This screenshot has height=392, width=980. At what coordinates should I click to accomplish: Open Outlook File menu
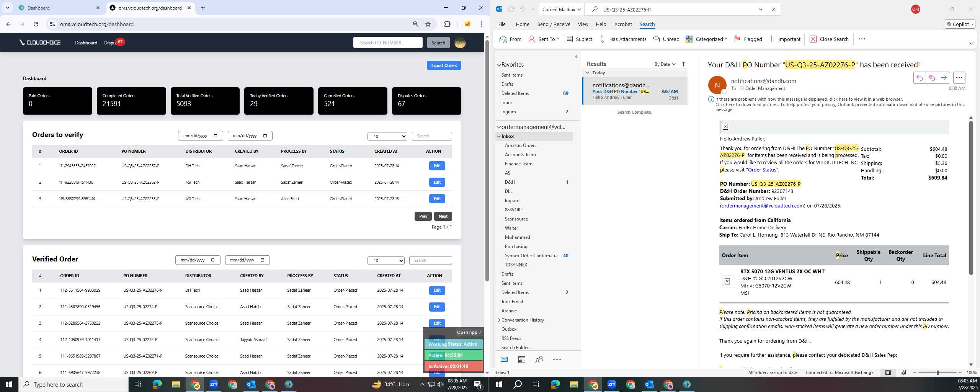pos(501,24)
